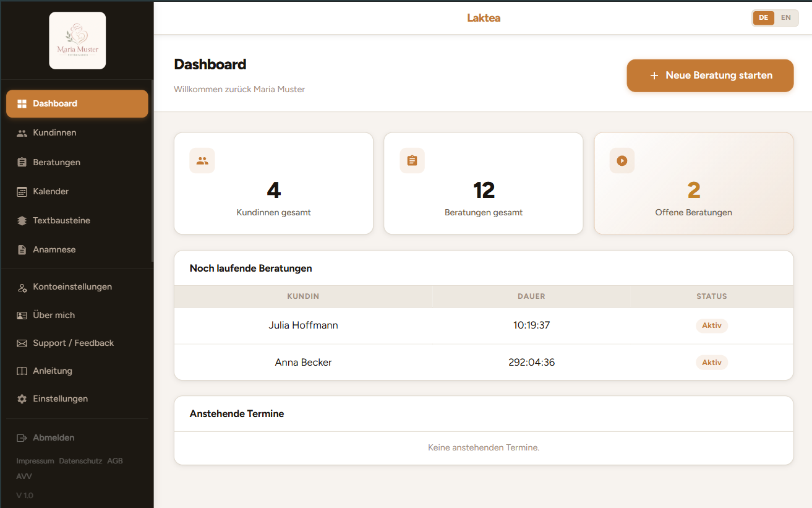Viewport: 812px width, 508px height.
Task: Click the Kalender calendar icon in sidebar
Action: click(22, 192)
